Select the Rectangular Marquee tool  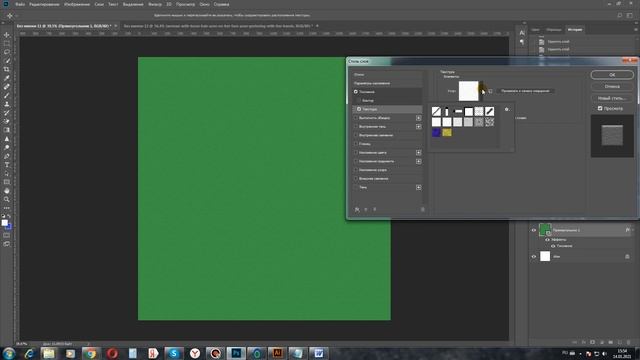7,44
